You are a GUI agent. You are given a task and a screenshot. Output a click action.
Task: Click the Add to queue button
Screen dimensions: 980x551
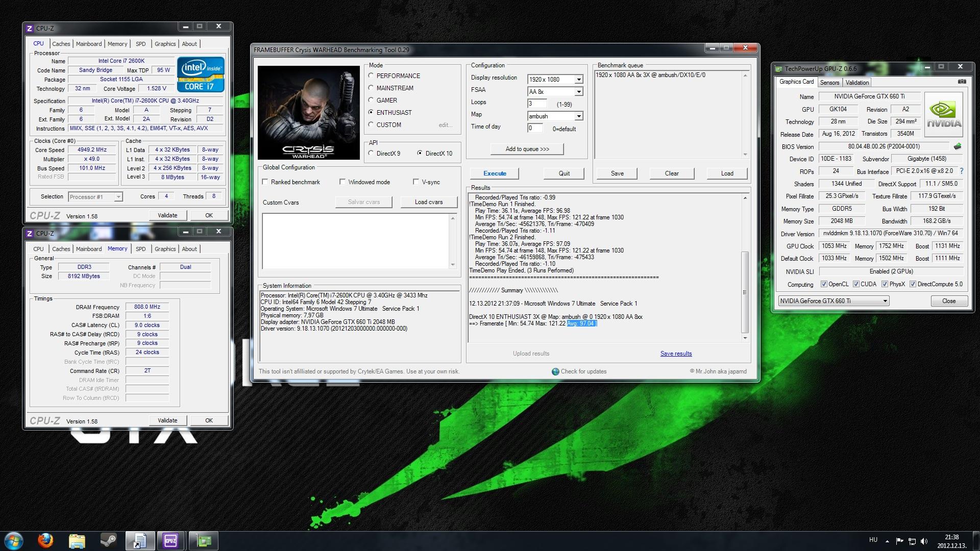pos(527,149)
